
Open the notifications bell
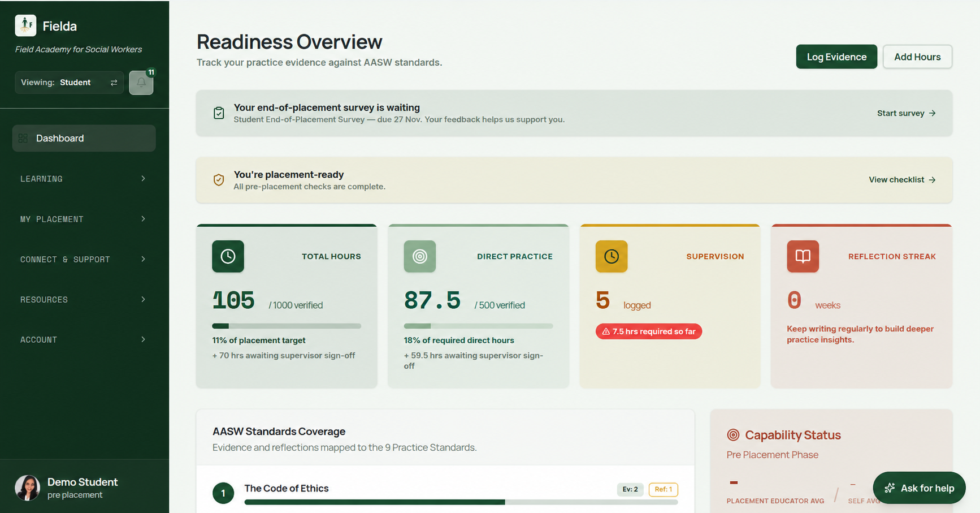[141, 83]
